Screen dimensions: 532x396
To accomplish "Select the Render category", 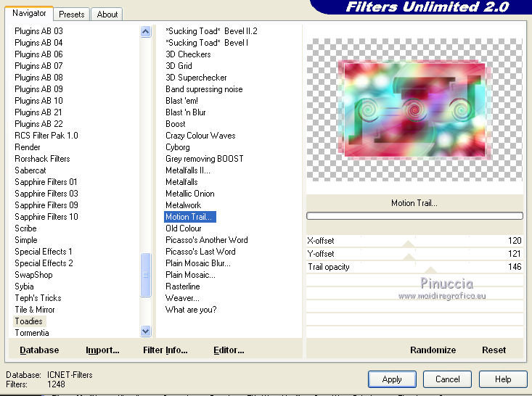I will coord(28,147).
